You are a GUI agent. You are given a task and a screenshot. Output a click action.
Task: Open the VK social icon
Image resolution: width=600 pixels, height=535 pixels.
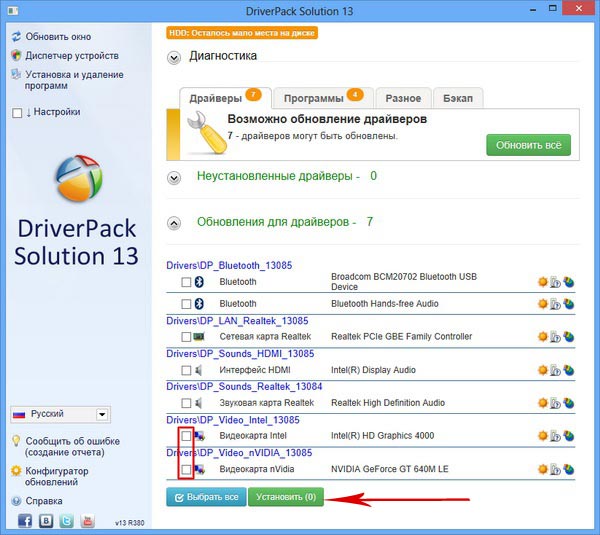coord(46,521)
